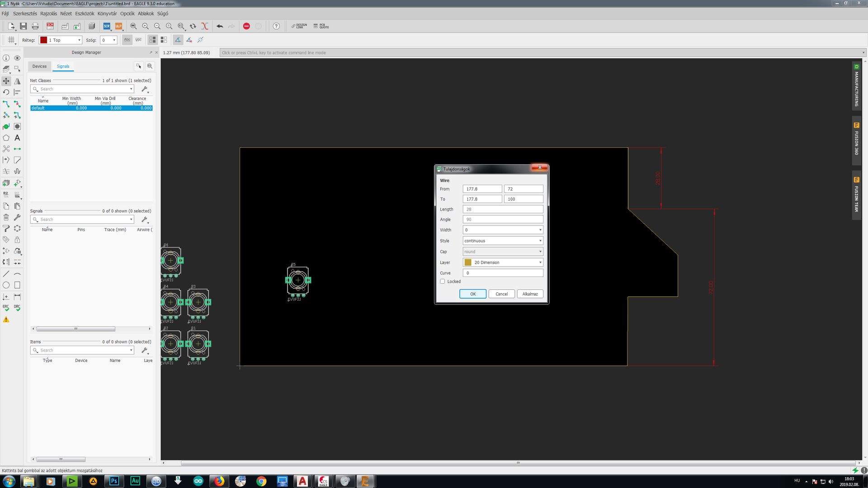
Task: Click the 20 Dimension layer color swatch
Action: click(x=468, y=263)
